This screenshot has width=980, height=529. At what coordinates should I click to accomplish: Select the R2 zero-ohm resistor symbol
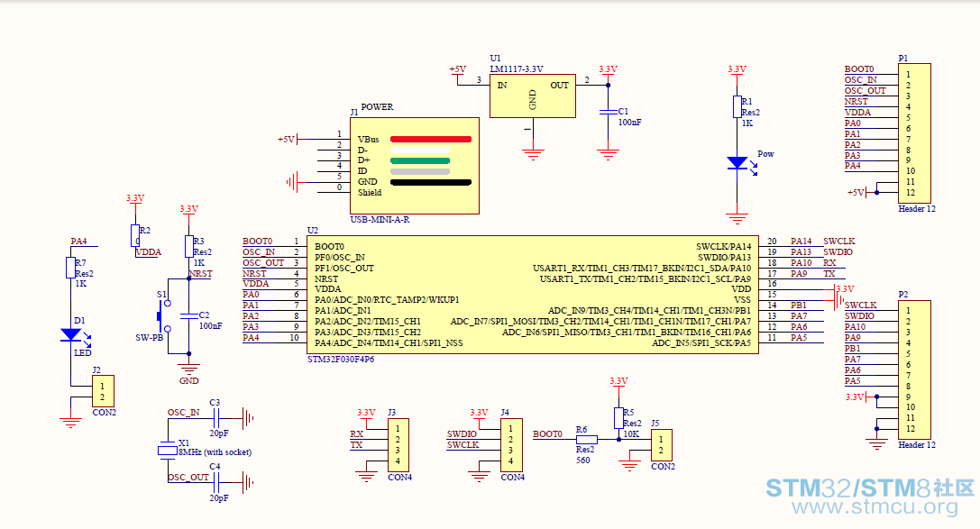tap(135, 236)
